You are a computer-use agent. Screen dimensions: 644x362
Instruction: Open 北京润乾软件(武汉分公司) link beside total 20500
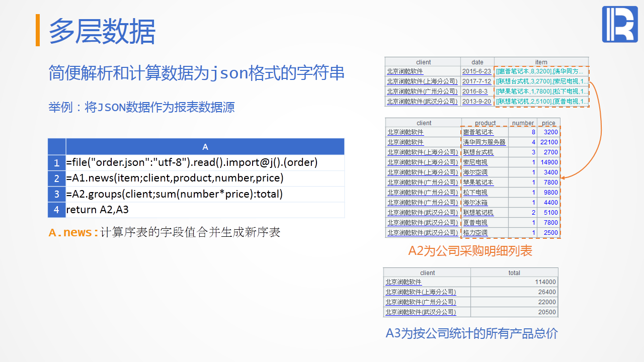pyautogui.click(x=421, y=312)
